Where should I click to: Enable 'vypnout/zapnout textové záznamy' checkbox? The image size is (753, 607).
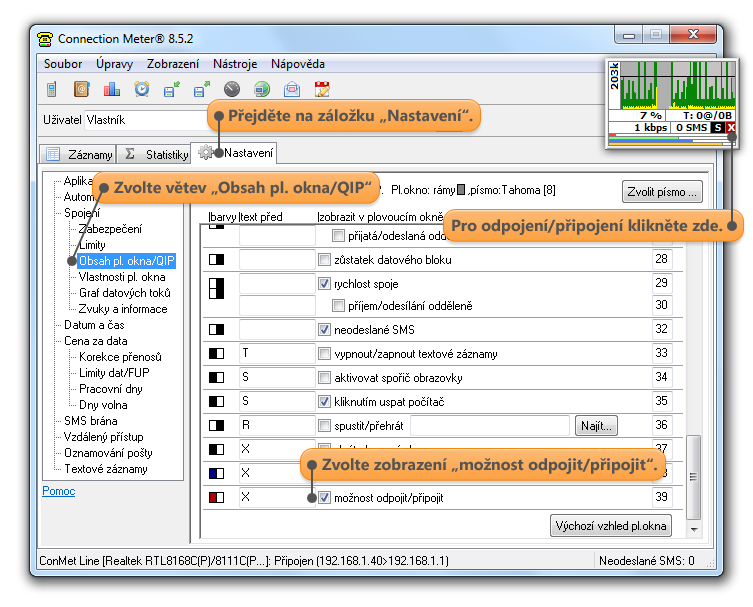click(x=325, y=354)
